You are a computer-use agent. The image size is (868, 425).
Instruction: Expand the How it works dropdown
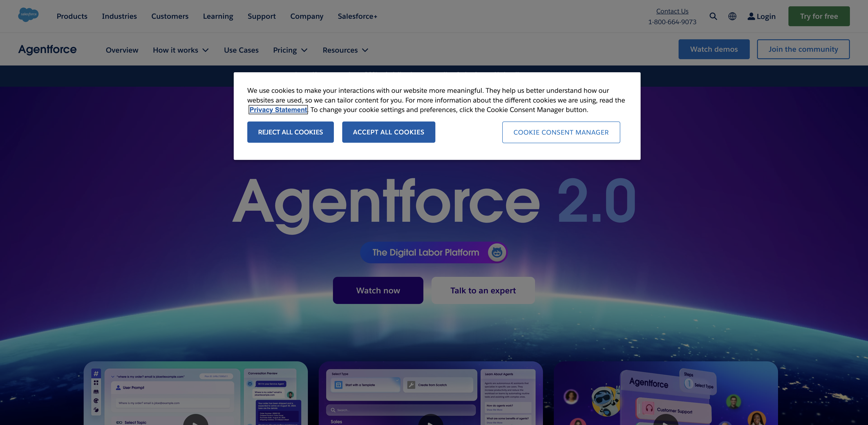(x=181, y=50)
